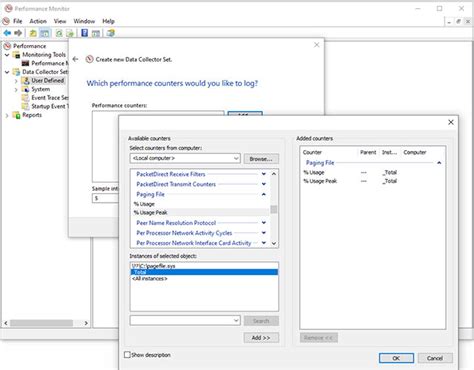Screen dimensions: 474x370
Task: Collapse Paging File group in Added counters
Action: click(439, 163)
